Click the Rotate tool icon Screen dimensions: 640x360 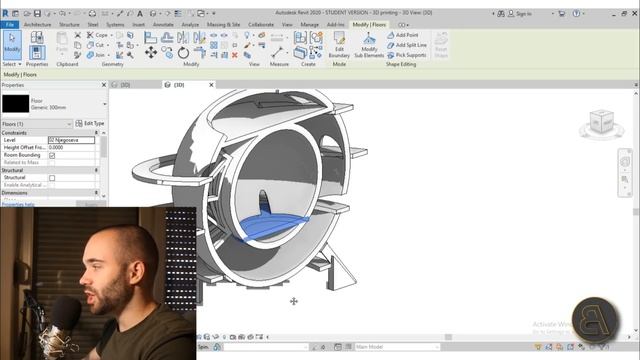pos(183,53)
